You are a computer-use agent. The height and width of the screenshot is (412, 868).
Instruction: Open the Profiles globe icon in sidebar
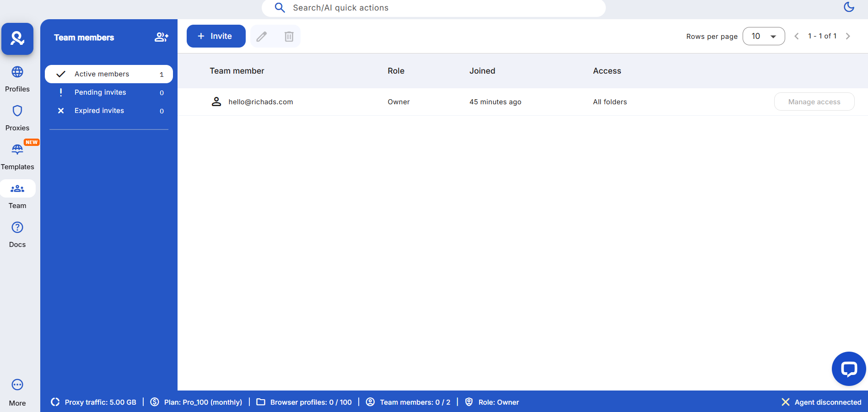pyautogui.click(x=17, y=72)
